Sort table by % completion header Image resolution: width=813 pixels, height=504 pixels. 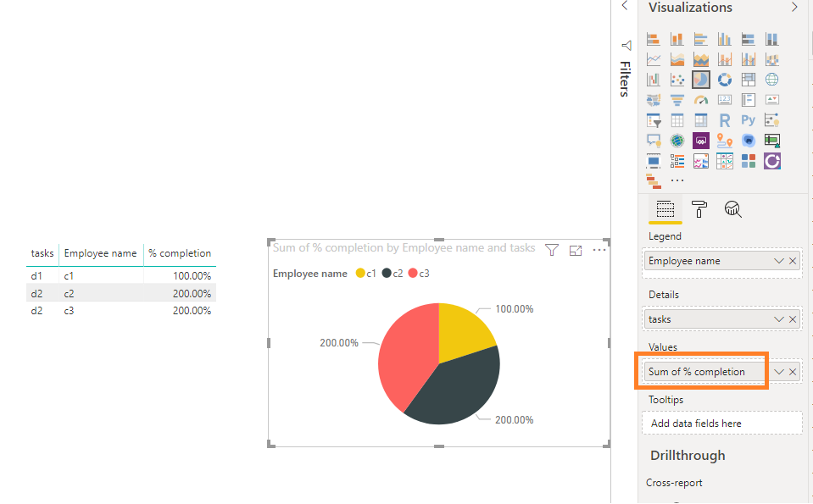click(x=180, y=253)
